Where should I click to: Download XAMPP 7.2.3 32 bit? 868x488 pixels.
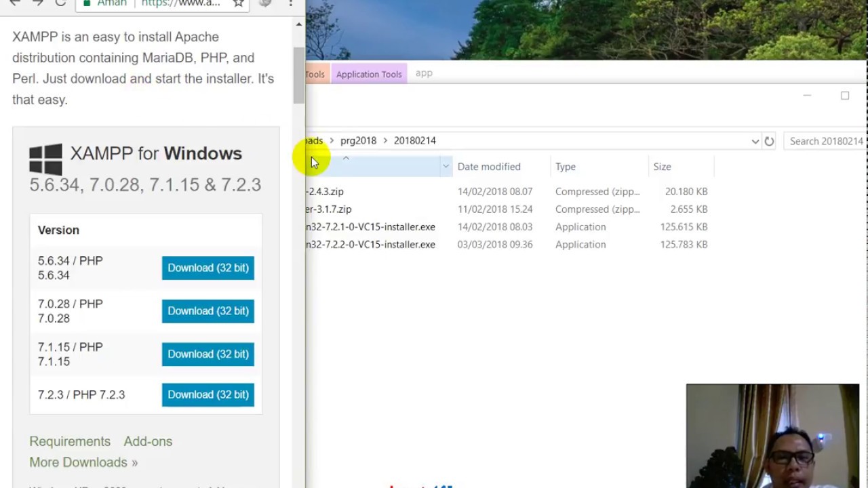208,394
